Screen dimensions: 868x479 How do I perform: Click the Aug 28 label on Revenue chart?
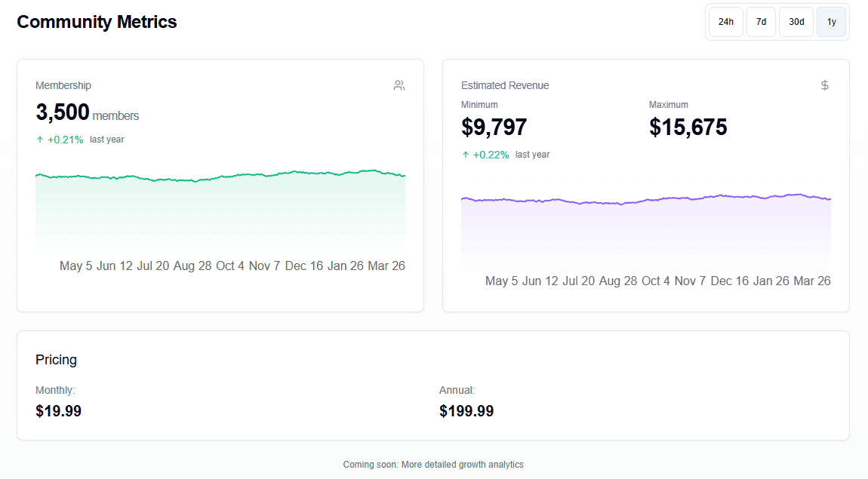pos(618,281)
